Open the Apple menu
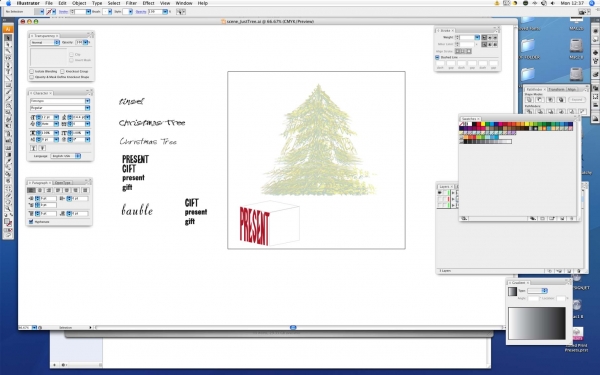This screenshot has height=375, width=600. (8, 3)
